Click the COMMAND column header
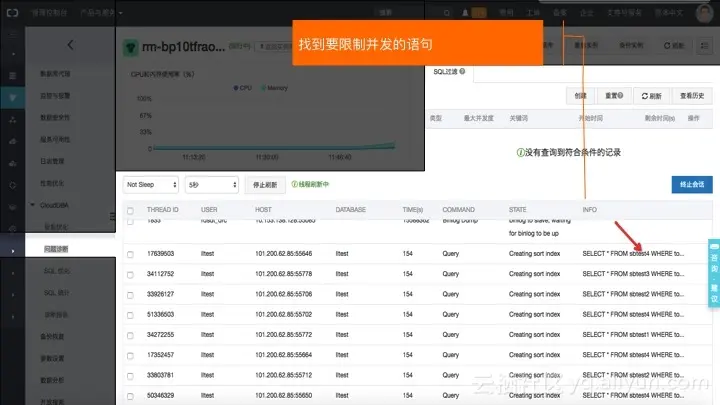 [x=458, y=209]
